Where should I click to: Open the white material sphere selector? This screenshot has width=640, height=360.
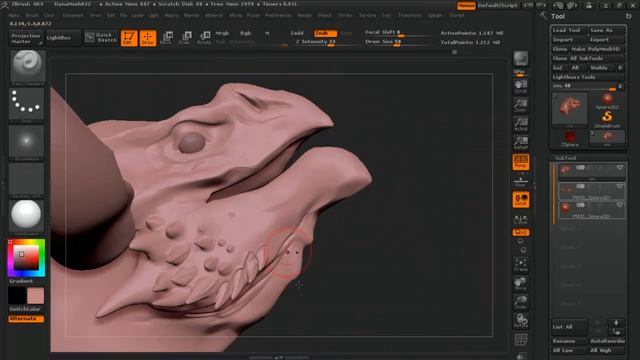tap(27, 216)
